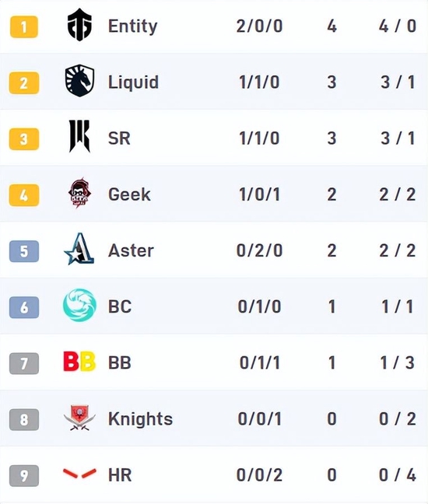
Task: Click the Team Liquid horse logo
Action: point(79,81)
